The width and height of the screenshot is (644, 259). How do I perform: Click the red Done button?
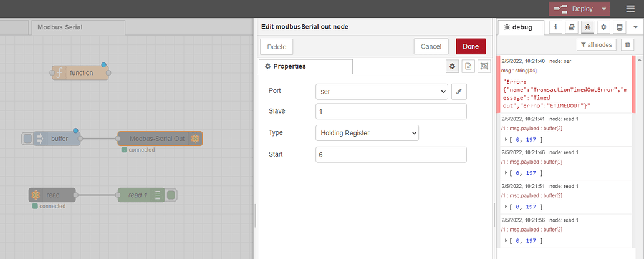coord(471,47)
